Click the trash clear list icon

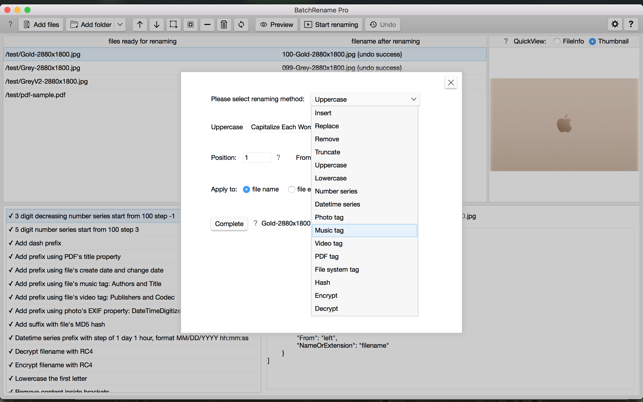[224, 25]
